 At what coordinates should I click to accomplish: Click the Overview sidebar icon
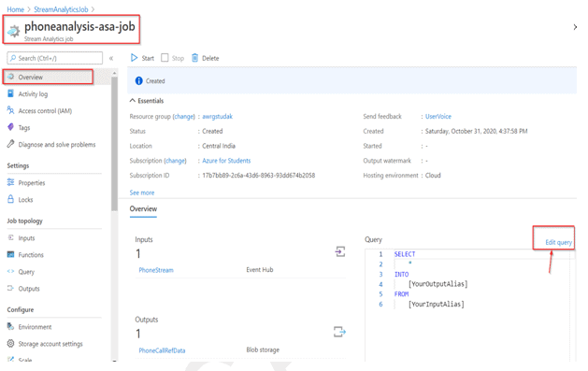(11, 77)
